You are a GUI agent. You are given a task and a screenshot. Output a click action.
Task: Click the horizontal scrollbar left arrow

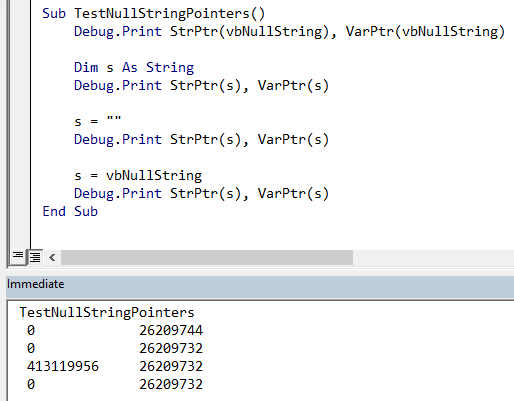click(52, 257)
